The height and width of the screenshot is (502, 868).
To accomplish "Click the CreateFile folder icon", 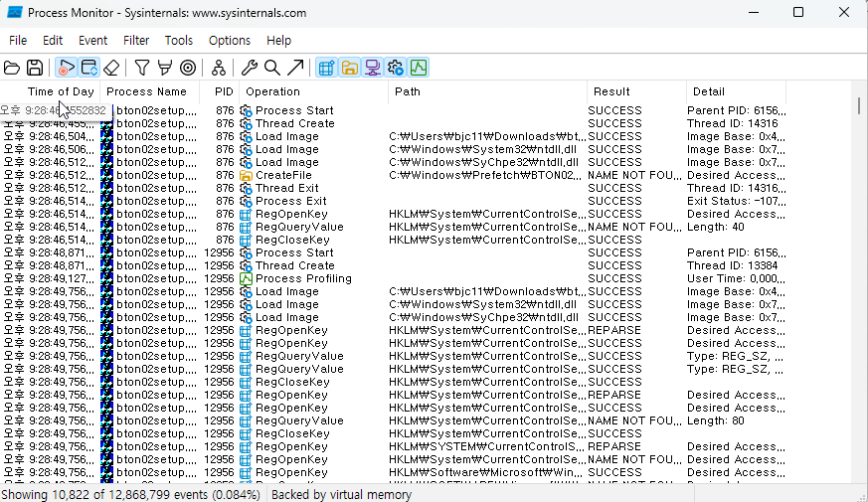I will pyautogui.click(x=246, y=175).
